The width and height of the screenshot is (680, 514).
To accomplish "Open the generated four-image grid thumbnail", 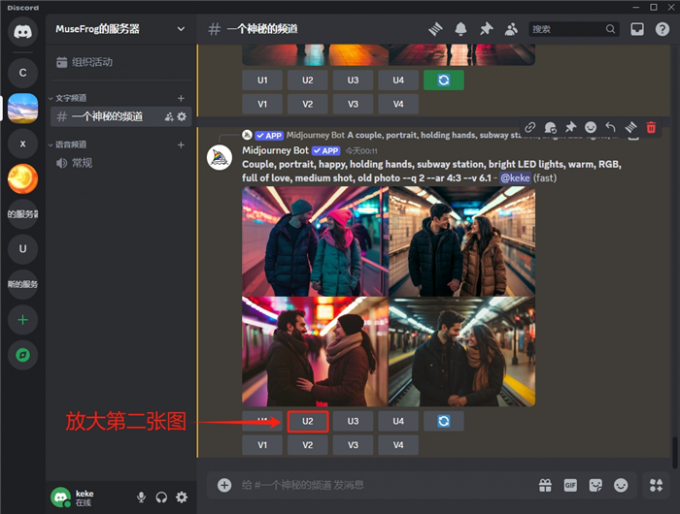I will click(389, 297).
